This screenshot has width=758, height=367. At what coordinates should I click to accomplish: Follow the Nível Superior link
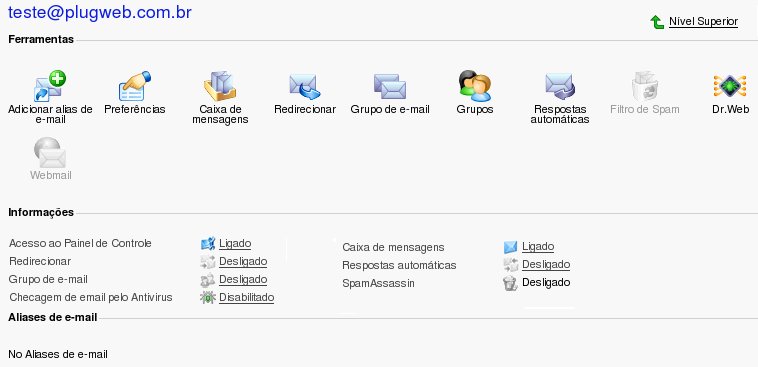pos(703,22)
